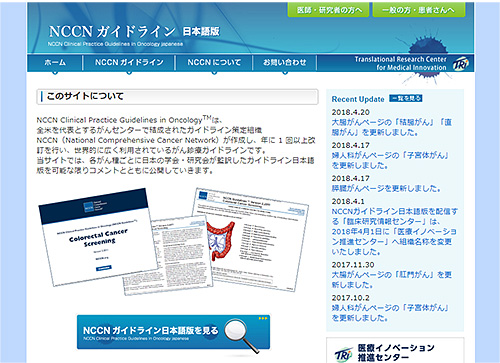Open the Colorectal Cancer Screening cover image
Image resolution: width=500 pixels, height=363 pixels.
point(98,237)
